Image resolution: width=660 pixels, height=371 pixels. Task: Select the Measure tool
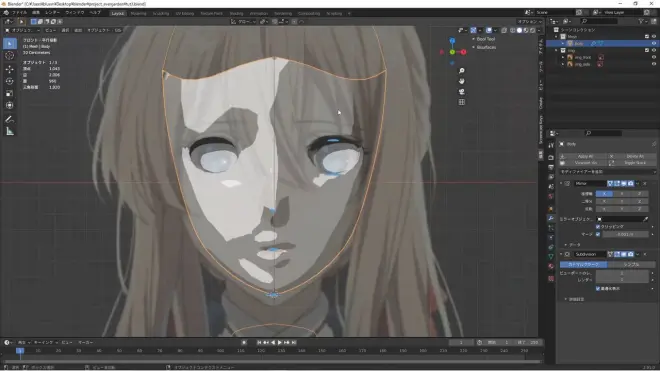tap(10, 132)
